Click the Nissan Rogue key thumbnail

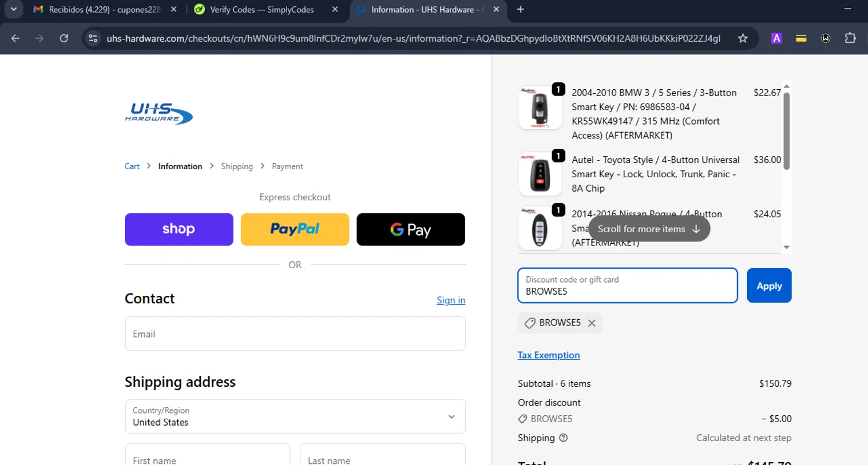tap(540, 229)
